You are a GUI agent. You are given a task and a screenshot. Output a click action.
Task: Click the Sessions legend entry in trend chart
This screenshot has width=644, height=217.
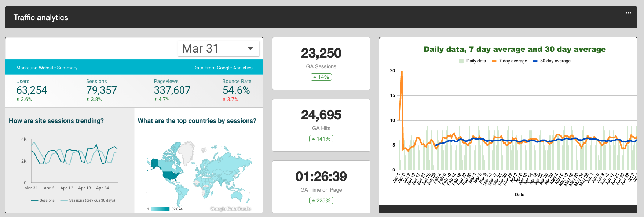click(43, 200)
